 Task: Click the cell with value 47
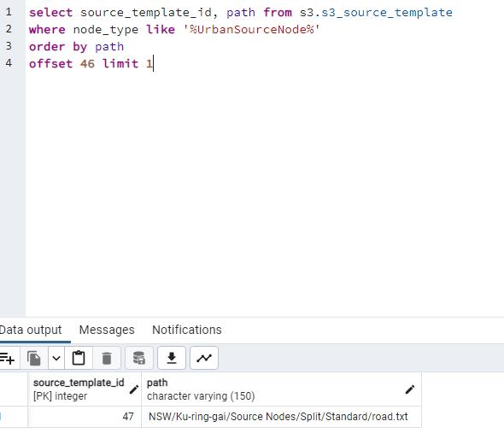85,417
